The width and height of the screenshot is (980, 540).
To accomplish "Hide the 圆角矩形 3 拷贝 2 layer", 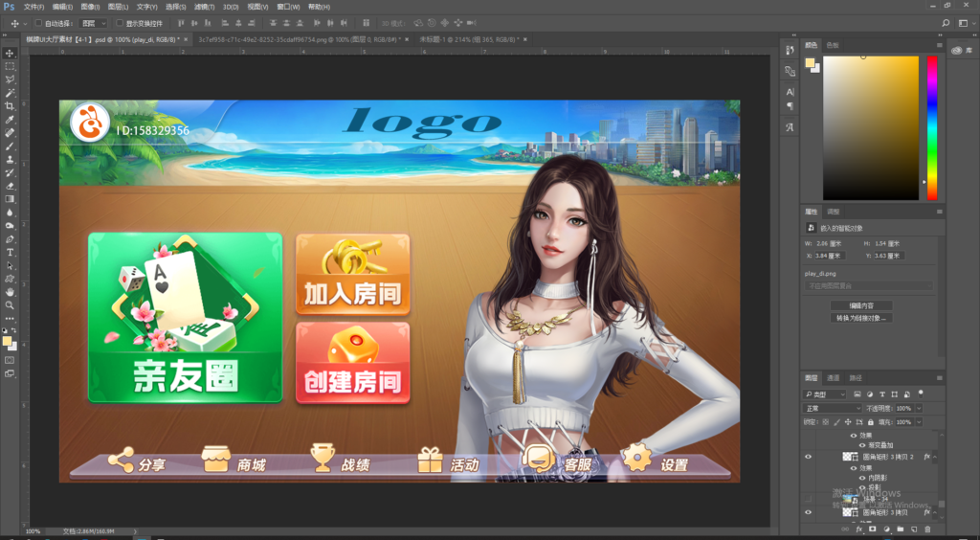I will pyautogui.click(x=809, y=458).
